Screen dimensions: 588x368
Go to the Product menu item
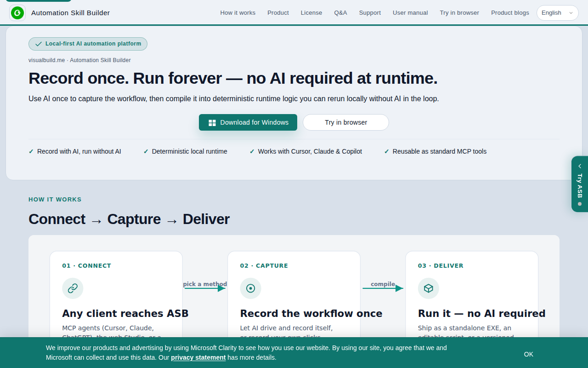278,13
